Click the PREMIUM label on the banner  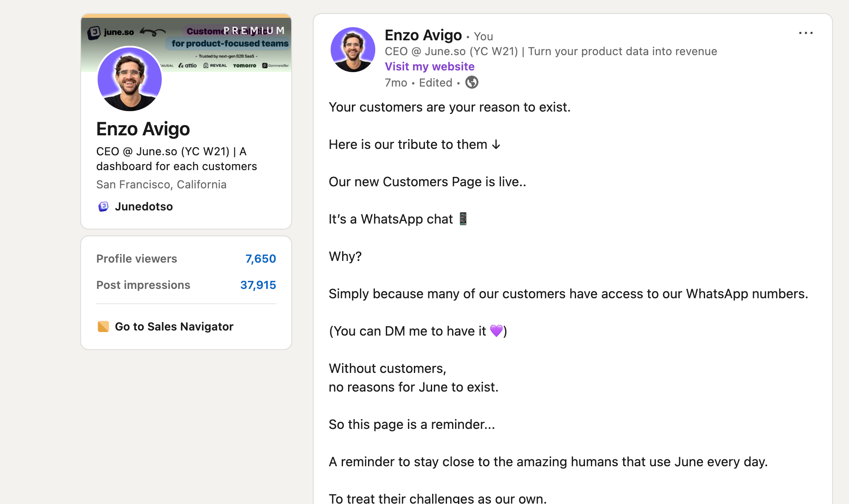click(x=254, y=31)
